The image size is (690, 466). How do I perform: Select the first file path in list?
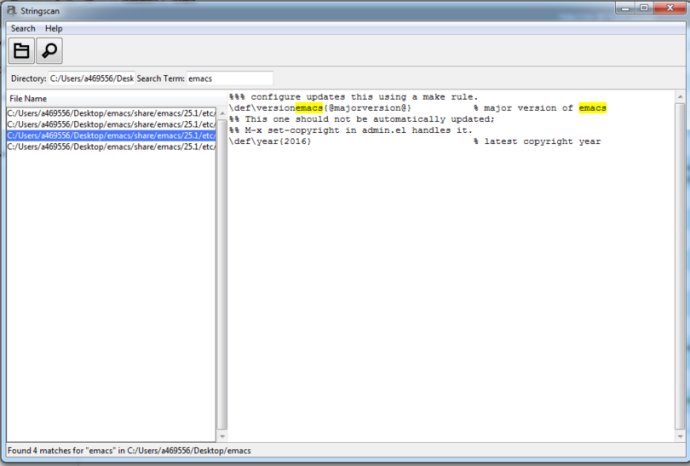[x=111, y=114]
